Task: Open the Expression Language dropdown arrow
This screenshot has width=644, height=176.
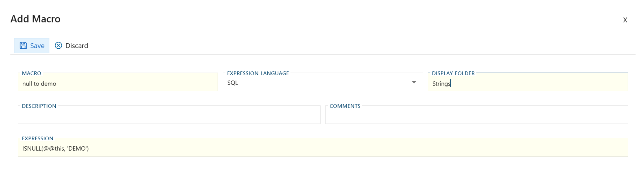Action: pyautogui.click(x=414, y=82)
